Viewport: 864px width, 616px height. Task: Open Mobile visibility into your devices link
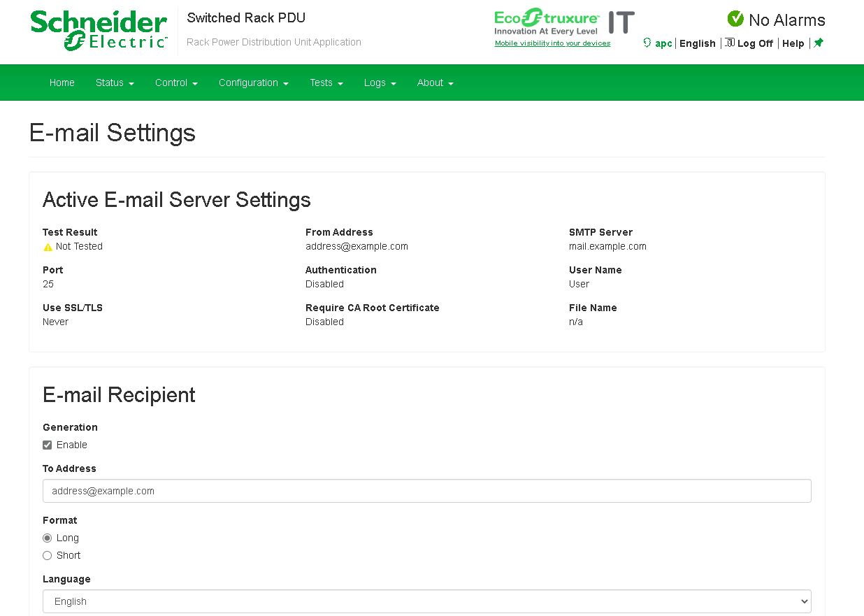552,43
